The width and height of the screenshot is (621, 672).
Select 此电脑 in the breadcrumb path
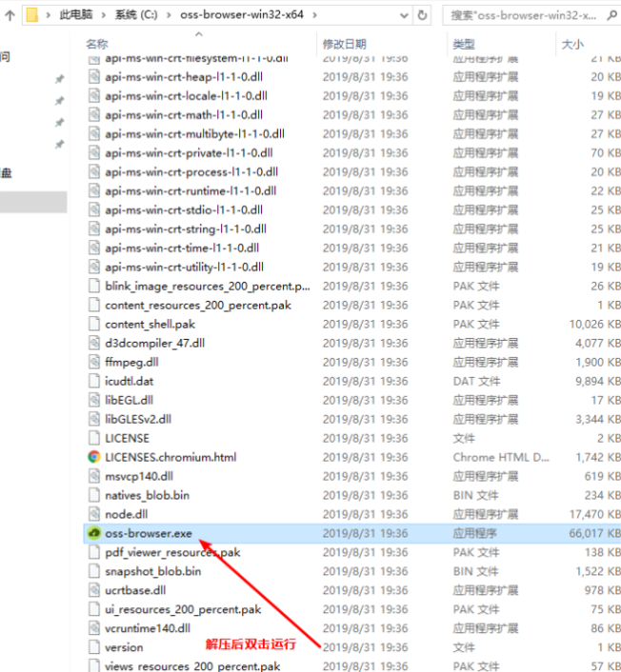coord(76,14)
